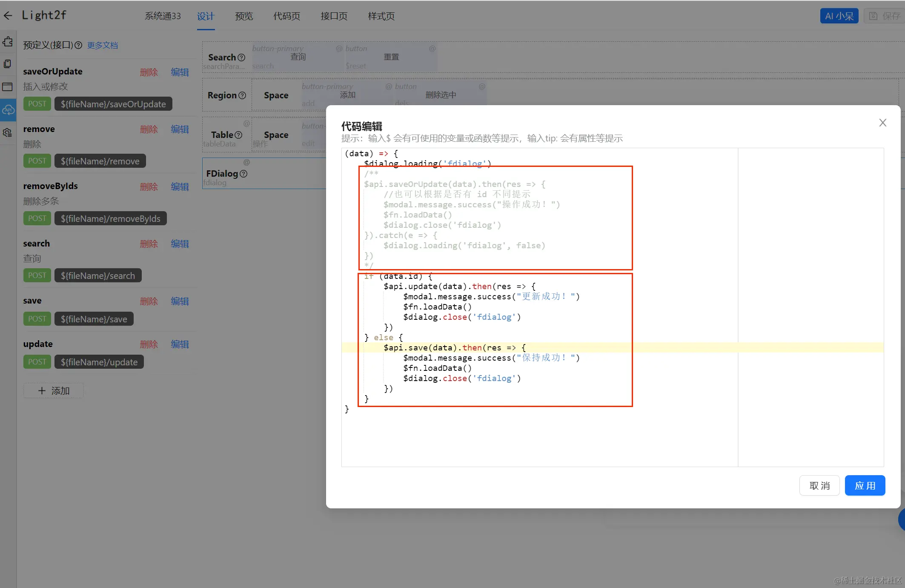905x588 pixels.
Task: Delete the remove interface
Action: [149, 129]
